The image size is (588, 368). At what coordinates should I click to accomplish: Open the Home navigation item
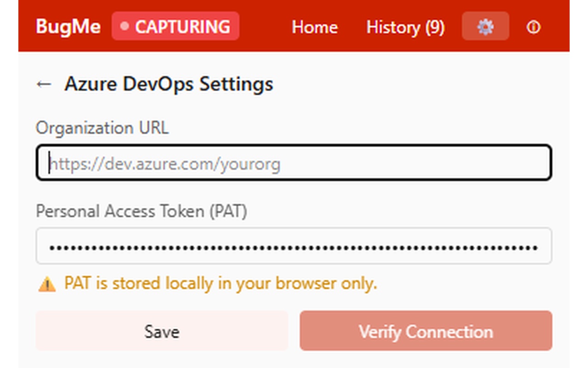pyautogui.click(x=315, y=27)
